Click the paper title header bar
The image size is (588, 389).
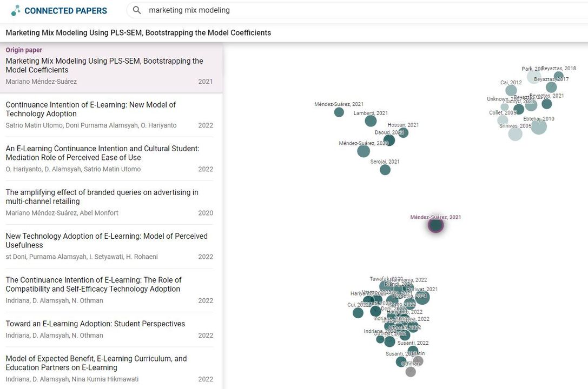pyautogui.click(x=294, y=32)
